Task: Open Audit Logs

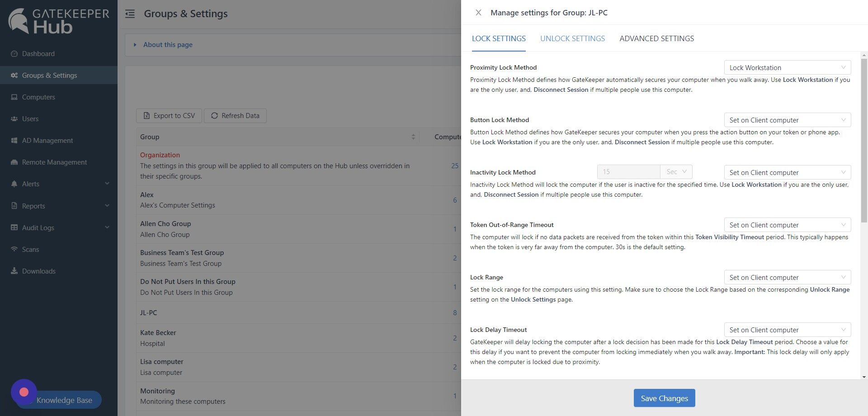Action: (x=38, y=227)
